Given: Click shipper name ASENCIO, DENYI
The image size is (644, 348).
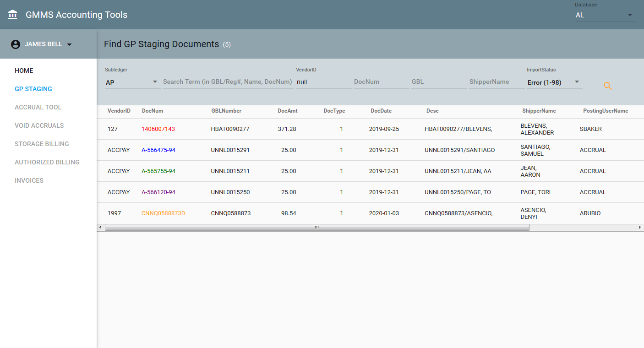Looking at the screenshot, I should point(533,213).
